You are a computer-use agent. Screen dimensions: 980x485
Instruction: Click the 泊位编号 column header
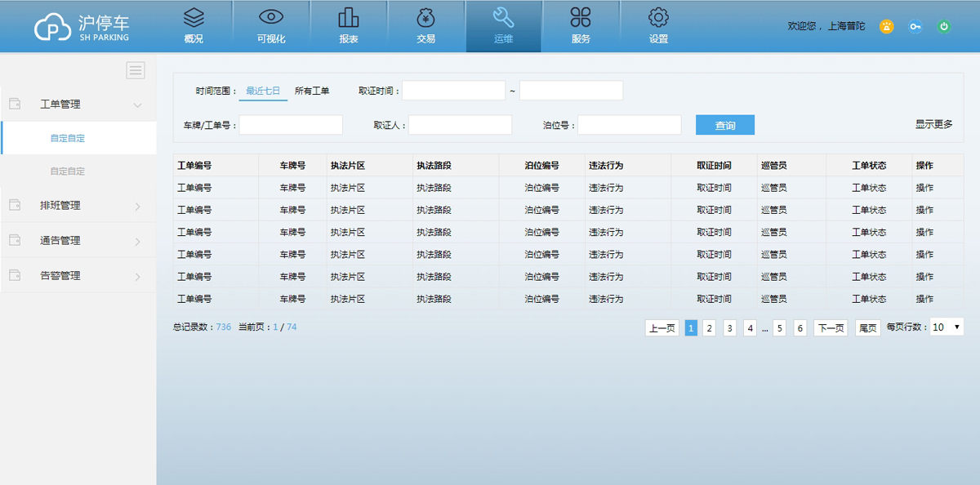point(541,166)
